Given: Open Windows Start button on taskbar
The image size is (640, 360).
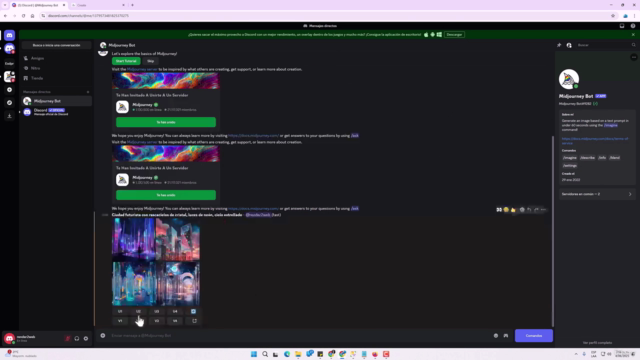Looking at the screenshot, I should pyautogui.click(x=254, y=354).
